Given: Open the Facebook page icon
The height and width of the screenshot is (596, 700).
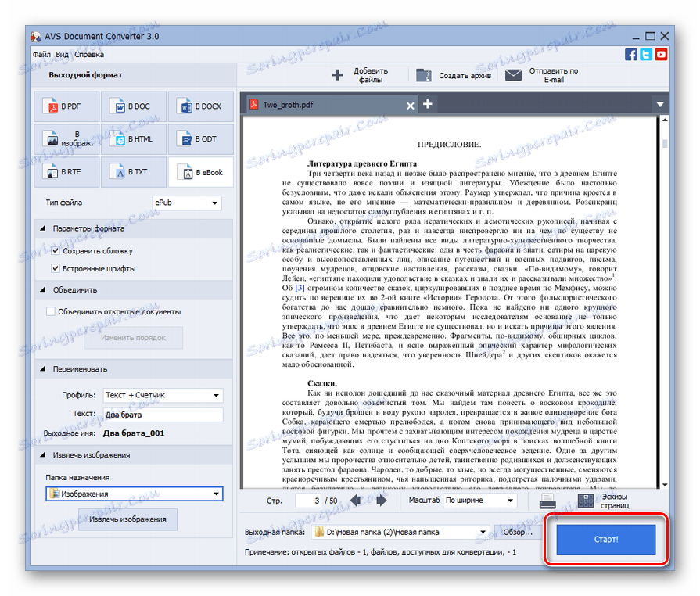Looking at the screenshot, I should tap(631, 55).
